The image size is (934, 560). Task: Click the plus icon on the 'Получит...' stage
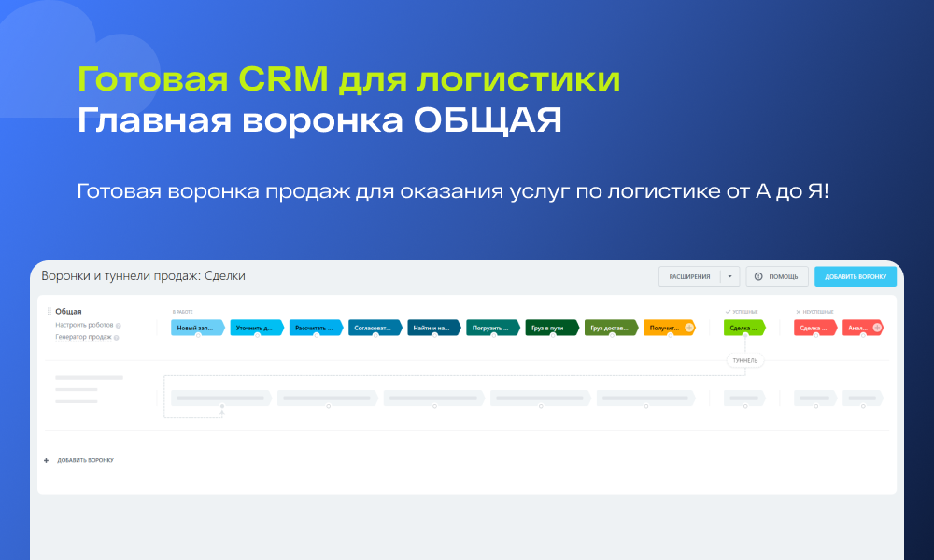(689, 328)
